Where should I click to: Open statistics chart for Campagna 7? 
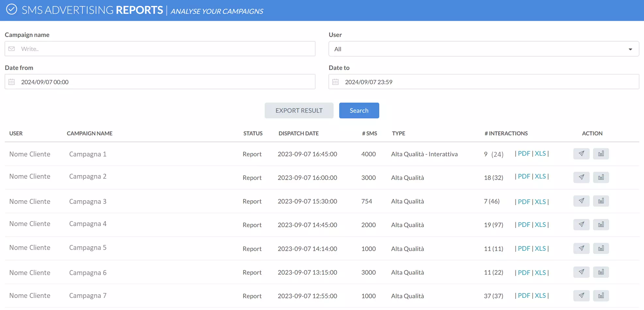pos(601,295)
